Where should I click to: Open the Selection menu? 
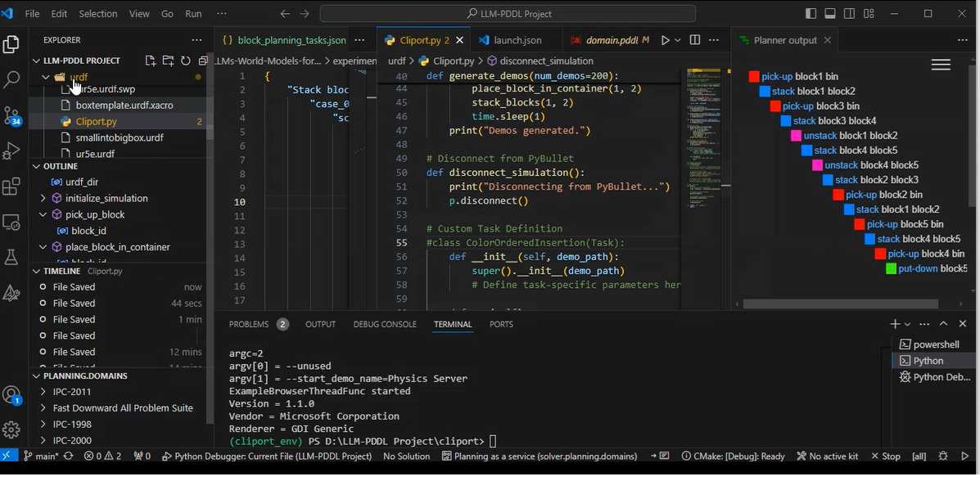tap(97, 14)
